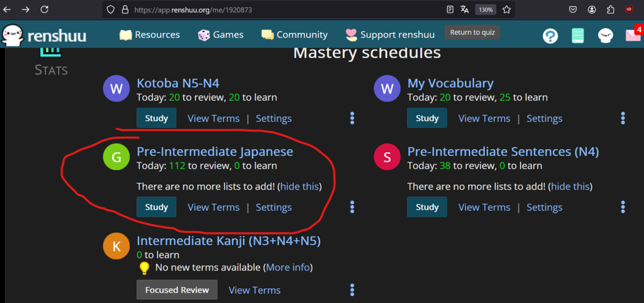Click the Return to quiz button

472,32
